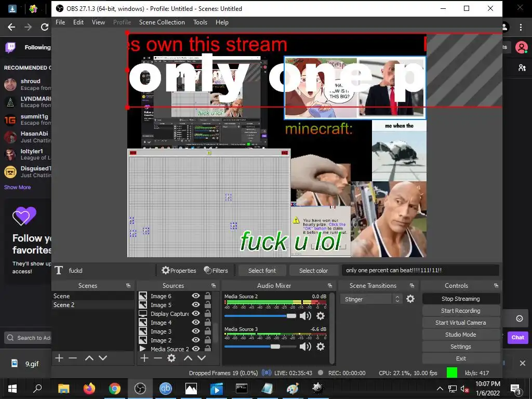The height and width of the screenshot is (399, 532).
Task: Open Filters for the selected source
Action: (216, 270)
